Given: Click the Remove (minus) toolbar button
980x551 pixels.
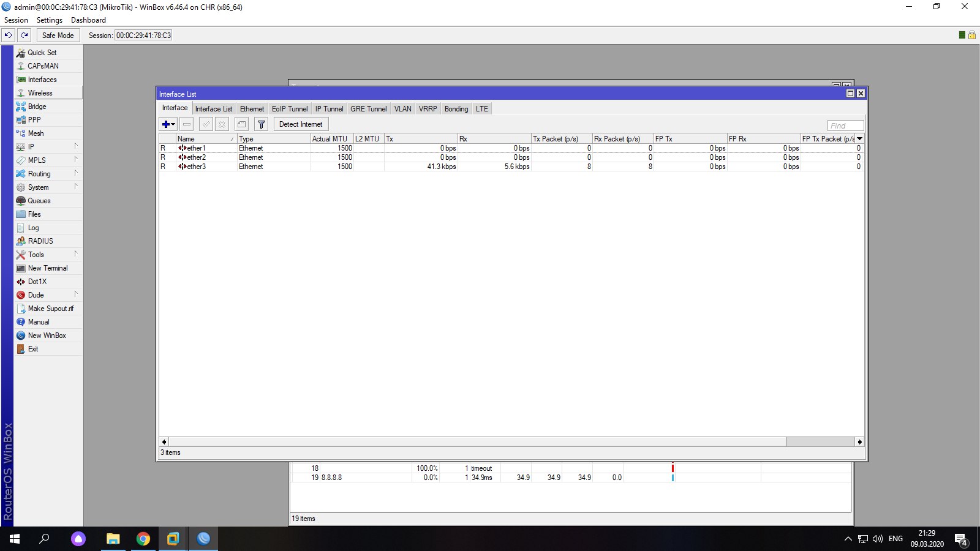Looking at the screenshot, I should 187,124.
